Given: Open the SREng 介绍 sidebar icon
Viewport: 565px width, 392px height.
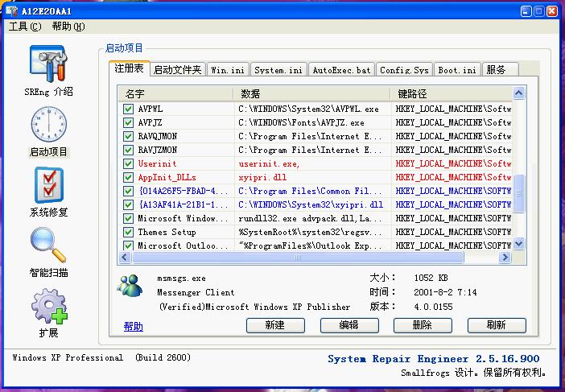Looking at the screenshot, I should (47, 64).
